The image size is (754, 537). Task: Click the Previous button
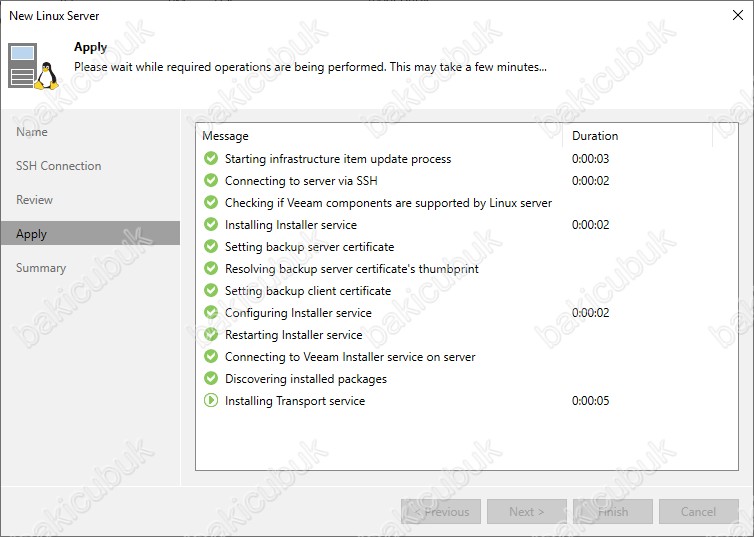pos(441,512)
